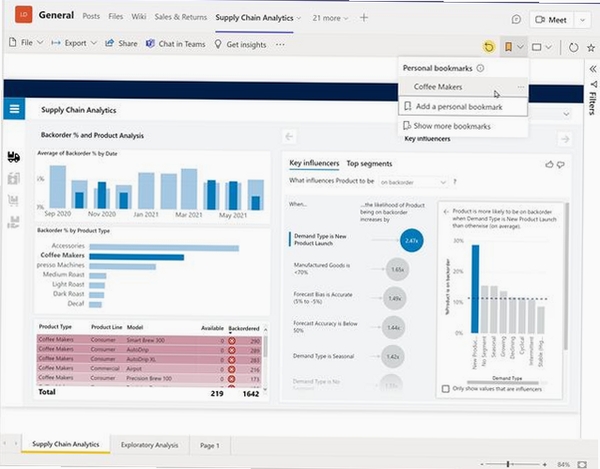
Task: Open more options for the Coffee Makers bookmark
Action: (x=520, y=87)
